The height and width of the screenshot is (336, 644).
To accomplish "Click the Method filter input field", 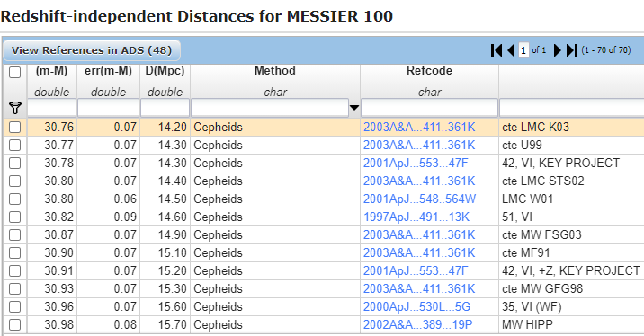I will [270, 109].
